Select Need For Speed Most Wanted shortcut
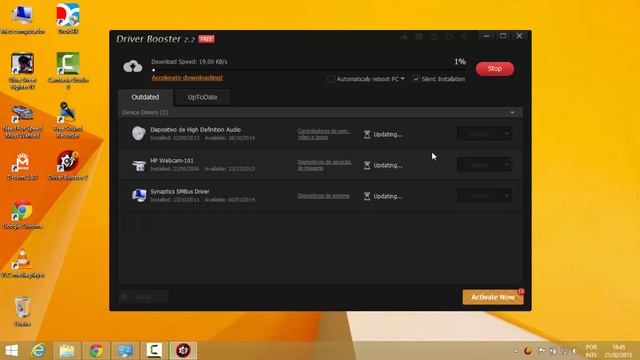Image resolution: width=640 pixels, height=360 pixels. [x=23, y=121]
